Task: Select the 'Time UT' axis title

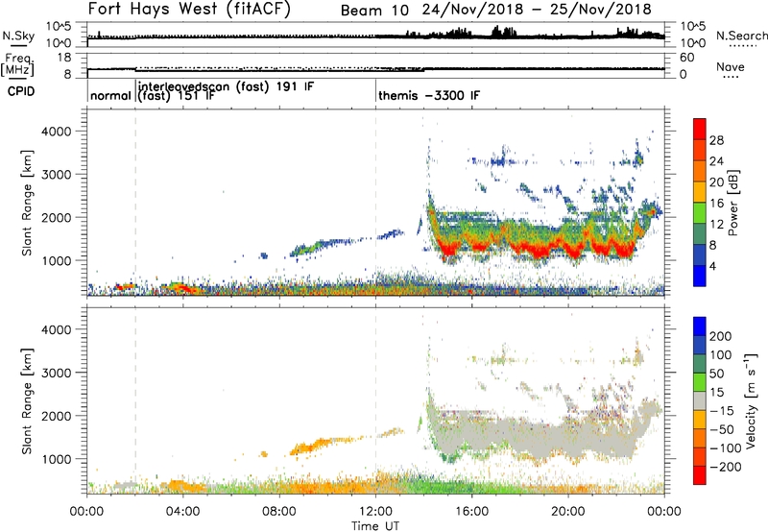Action: point(375,525)
